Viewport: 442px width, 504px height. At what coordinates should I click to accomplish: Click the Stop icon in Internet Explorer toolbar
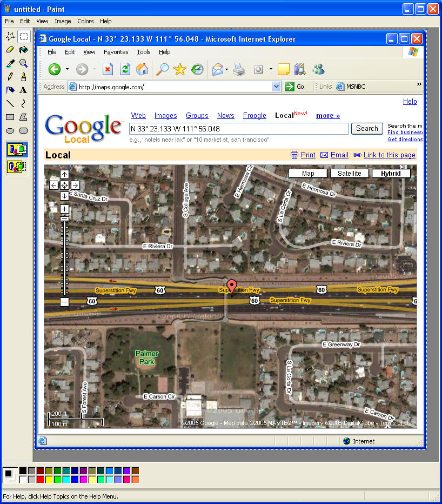coord(108,69)
